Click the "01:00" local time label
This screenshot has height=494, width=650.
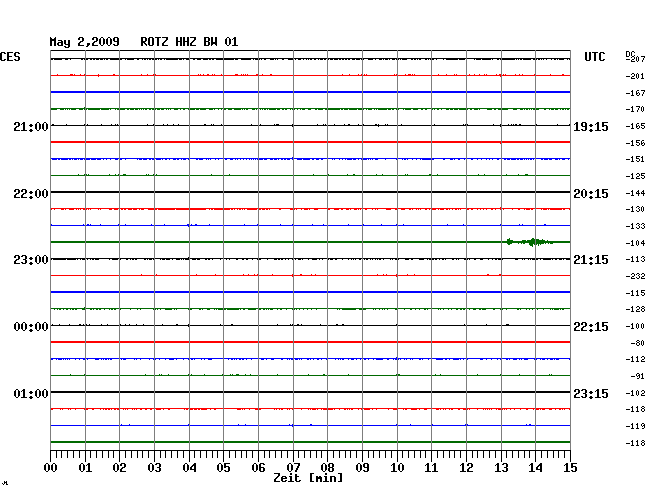(x=31, y=393)
